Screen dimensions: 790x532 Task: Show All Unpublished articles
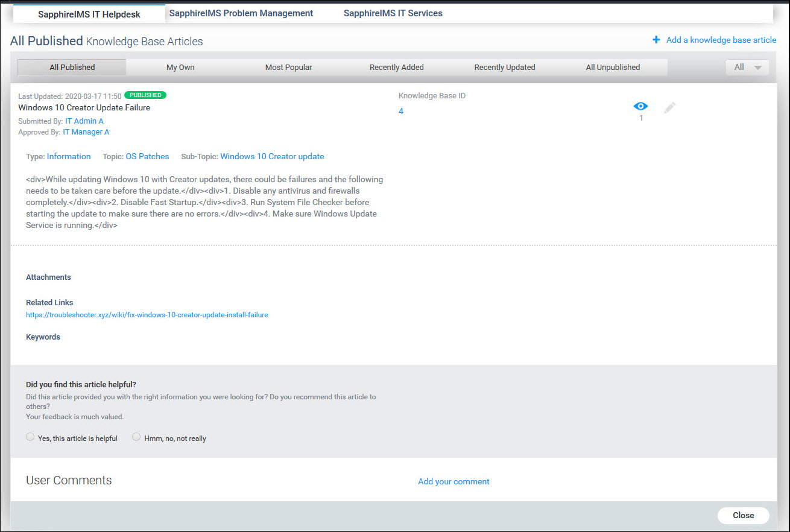tap(613, 68)
